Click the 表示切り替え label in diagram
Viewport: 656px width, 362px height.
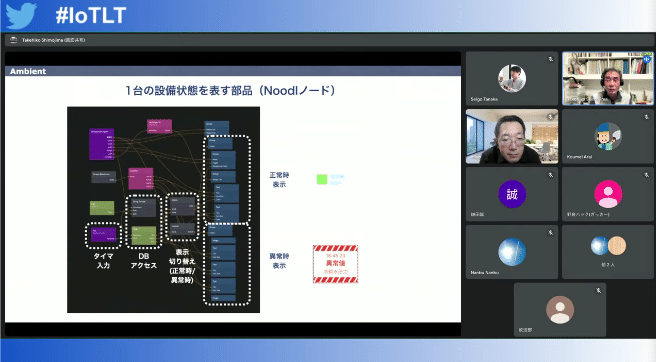point(182,266)
